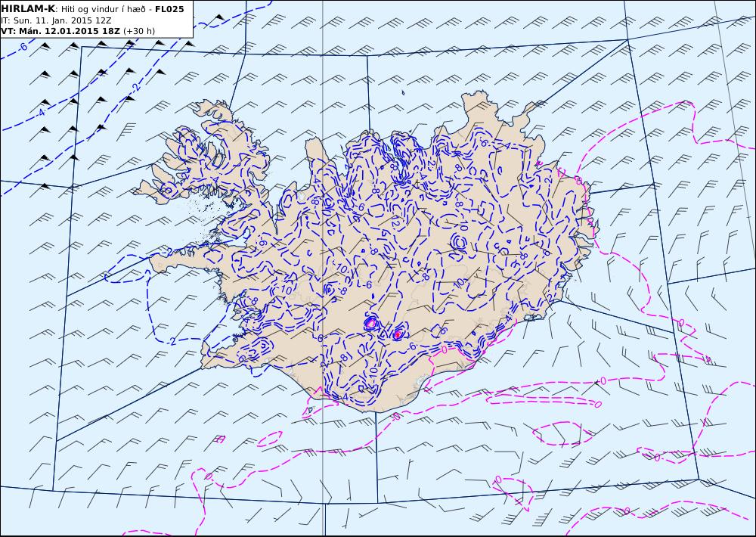Viewport: 756px width, 537px height.
Task: Click the -6 contour label below the legend box
Action: click(22, 48)
